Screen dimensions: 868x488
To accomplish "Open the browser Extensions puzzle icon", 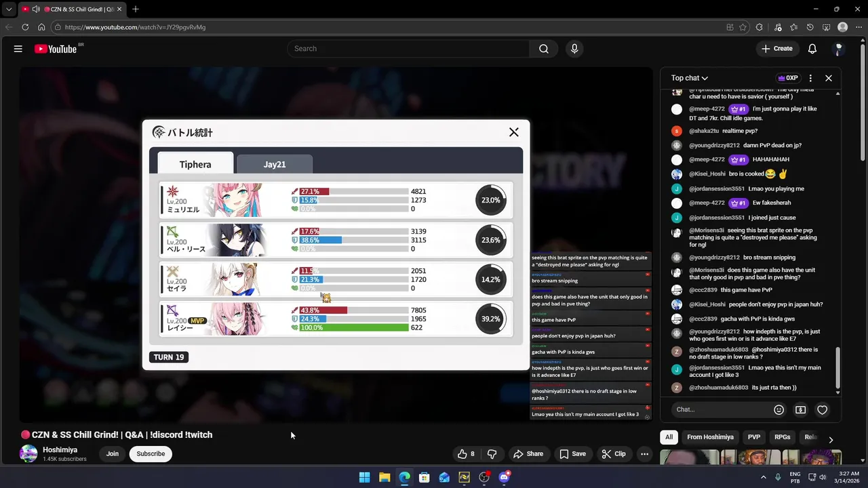I will point(759,27).
